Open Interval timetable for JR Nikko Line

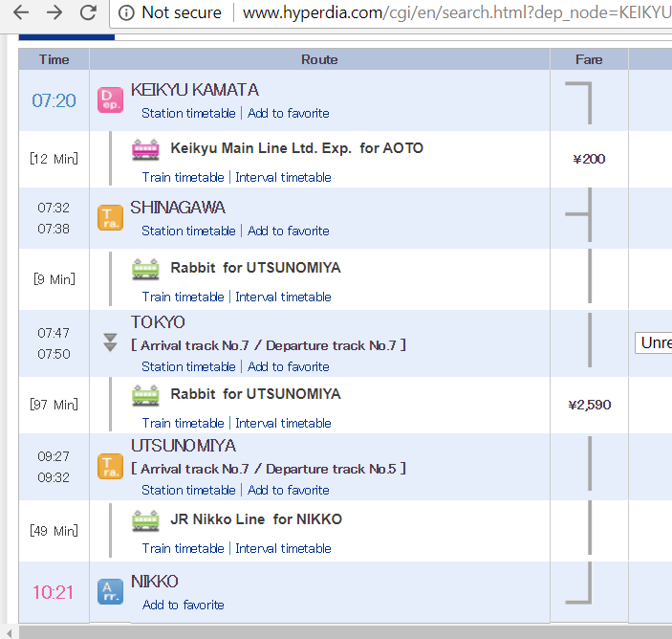click(283, 548)
